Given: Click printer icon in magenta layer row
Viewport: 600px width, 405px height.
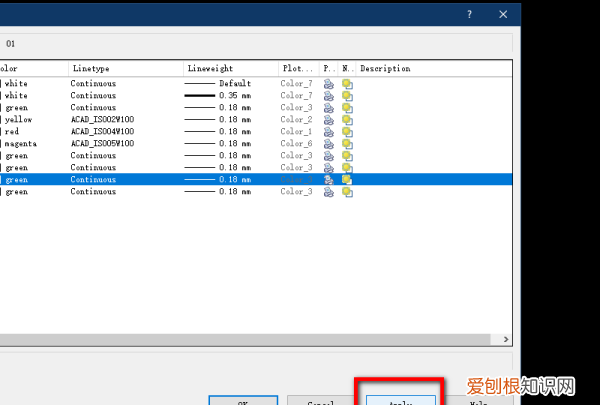Looking at the screenshot, I should point(328,144).
